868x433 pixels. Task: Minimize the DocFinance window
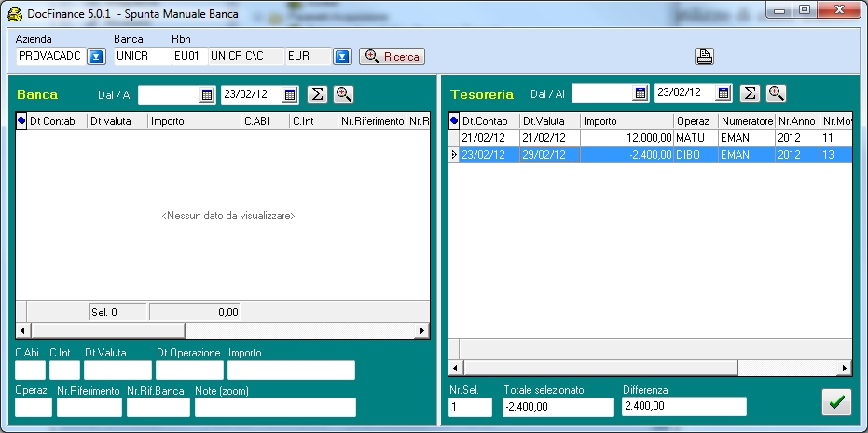[x=780, y=9]
